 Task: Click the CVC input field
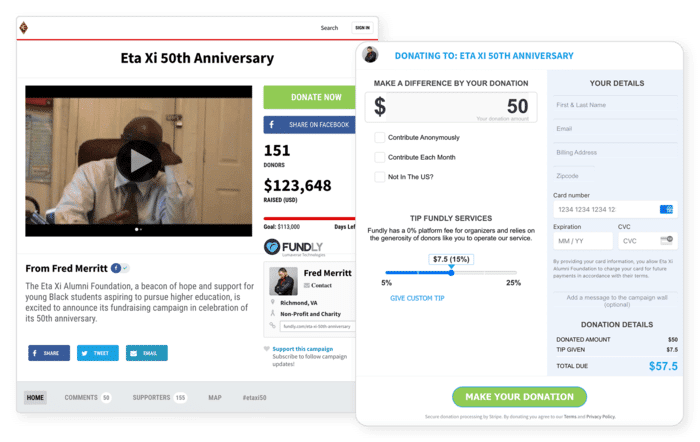coord(647,241)
